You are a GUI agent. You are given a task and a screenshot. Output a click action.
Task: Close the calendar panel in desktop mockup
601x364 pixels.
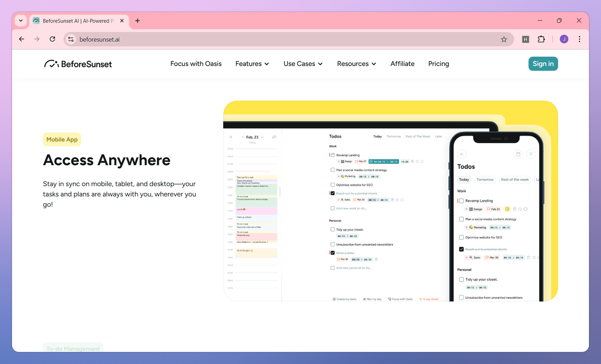tap(231, 137)
